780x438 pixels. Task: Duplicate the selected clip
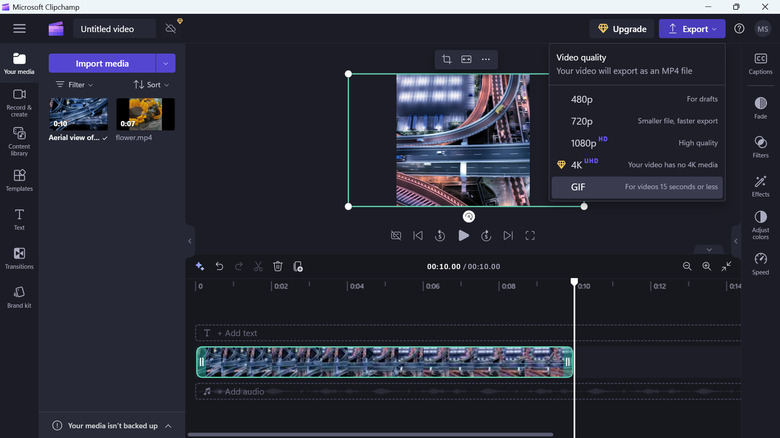pyautogui.click(x=297, y=266)
